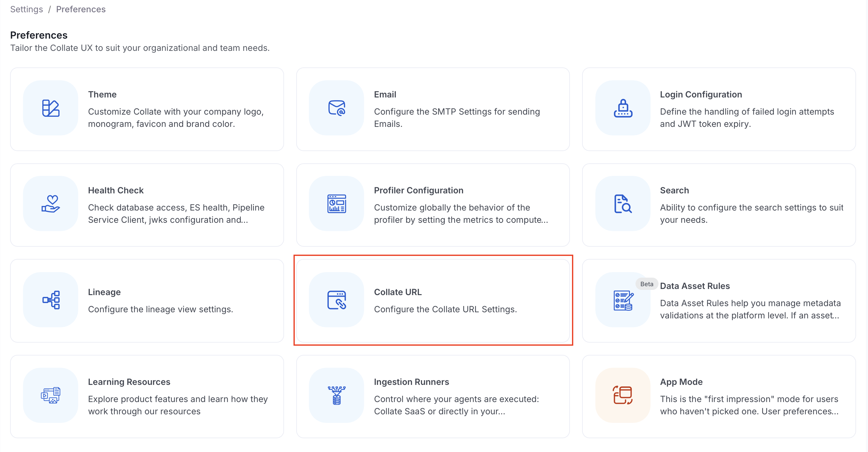Click 'Tailor the Collate UX' subtitle
This screenshot has width=868, height=452.
[140, 48]
